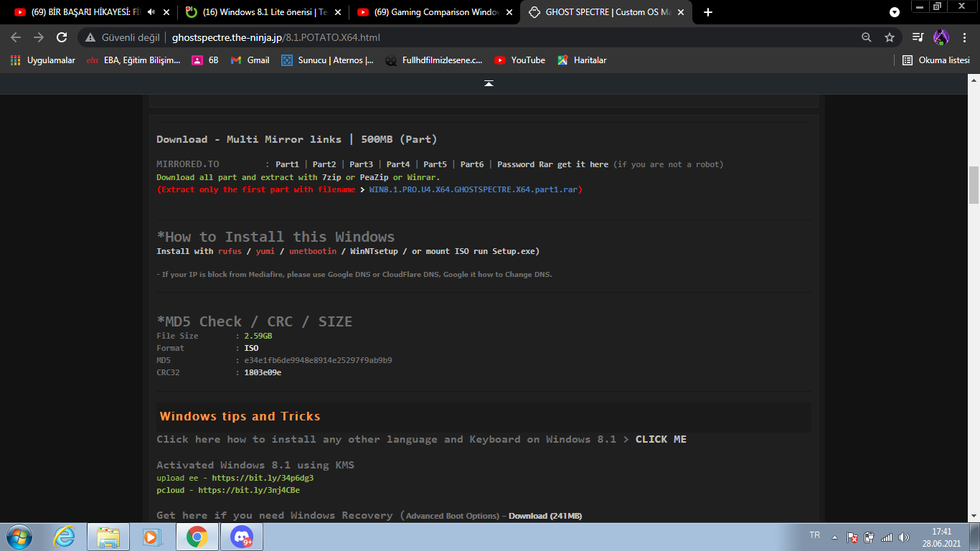Open the YouTube bookmark
The height and width of the screenshot is (551, 980).
coord(520,60)
